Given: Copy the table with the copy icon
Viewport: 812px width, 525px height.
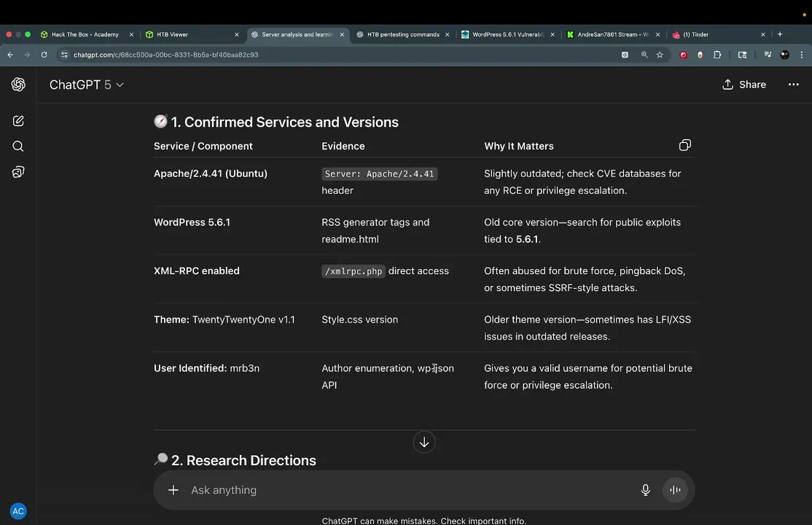Looking at the screenshot, I should click(684, 145).
